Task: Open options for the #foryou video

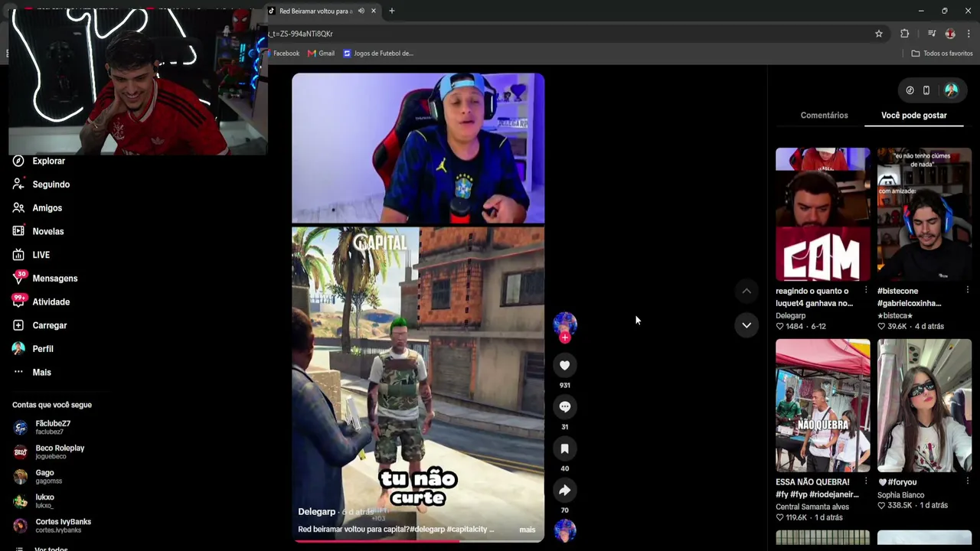Action: (x=967, y=482)
